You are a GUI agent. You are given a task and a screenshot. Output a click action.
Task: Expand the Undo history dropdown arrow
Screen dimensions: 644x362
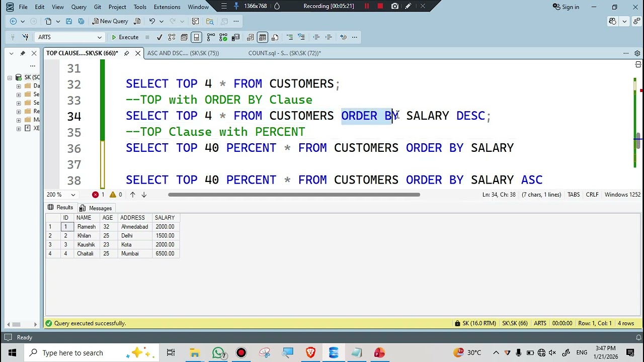point(161,21)
